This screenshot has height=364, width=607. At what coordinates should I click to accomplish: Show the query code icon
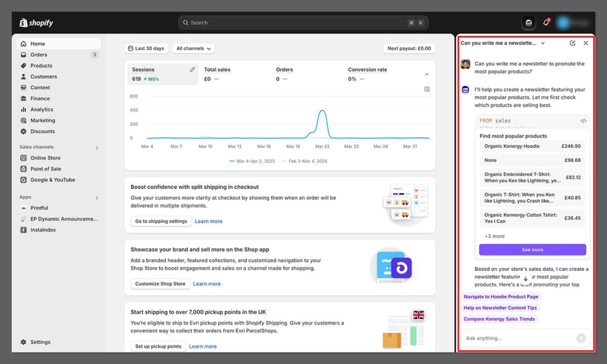[x=583, y=121]
